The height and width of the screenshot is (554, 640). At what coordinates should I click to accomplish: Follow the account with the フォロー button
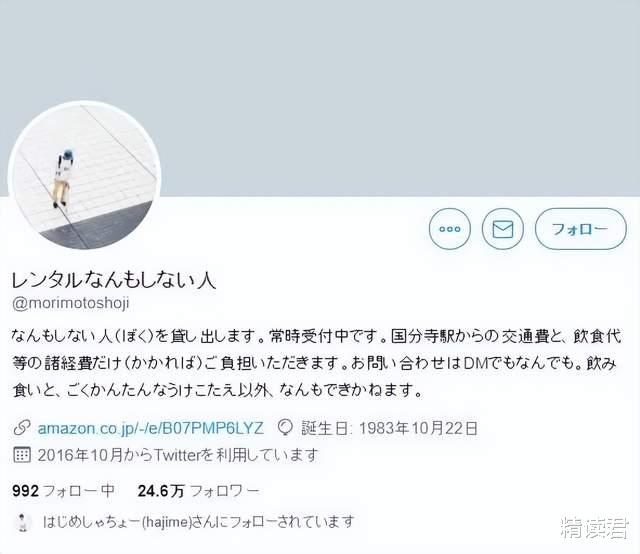pyautogui.click(x=580, y=229)
